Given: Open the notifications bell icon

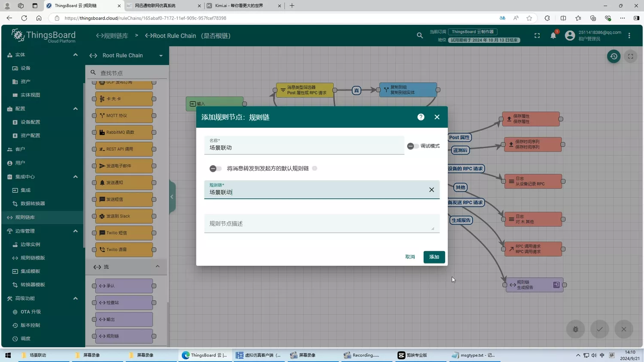Looking at the screenshot, I should [x=553, y=36].
